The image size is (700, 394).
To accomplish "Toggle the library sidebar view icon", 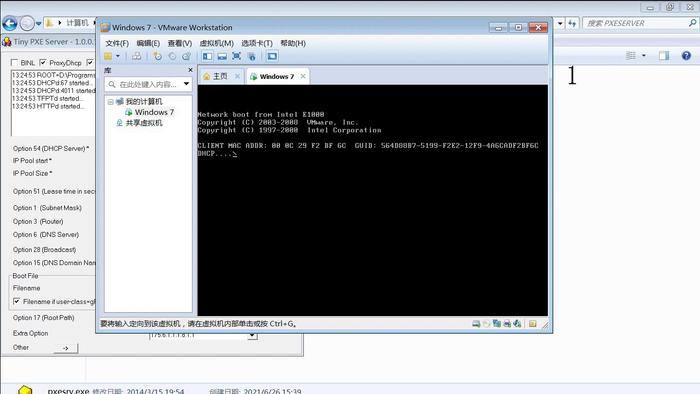I will pos(208,56).
